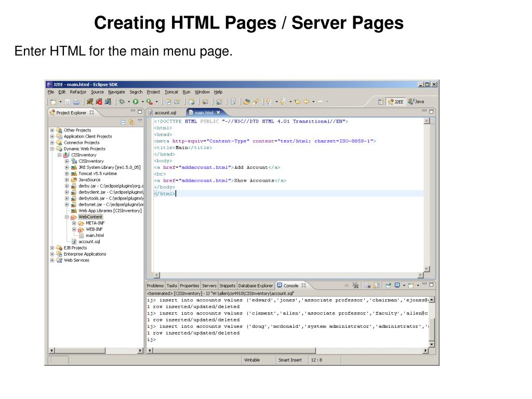Close the main.html editor tab
The height and width of the screenshot is (399, 532).
(218, 112)
